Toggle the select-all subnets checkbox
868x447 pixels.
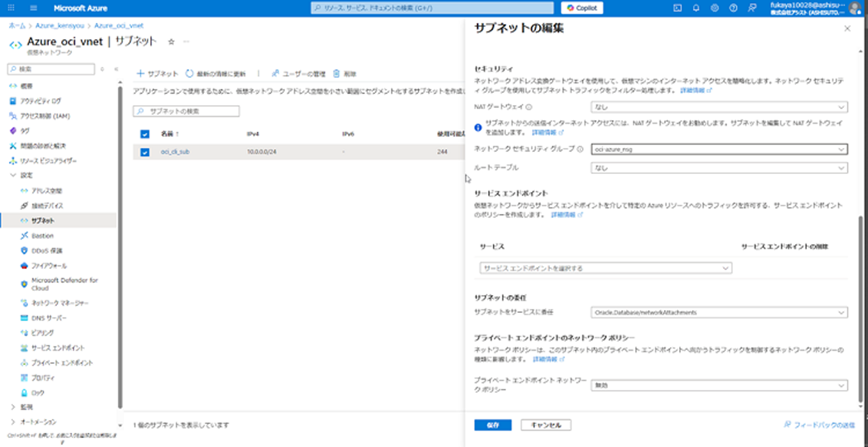(x=145, y=134)
